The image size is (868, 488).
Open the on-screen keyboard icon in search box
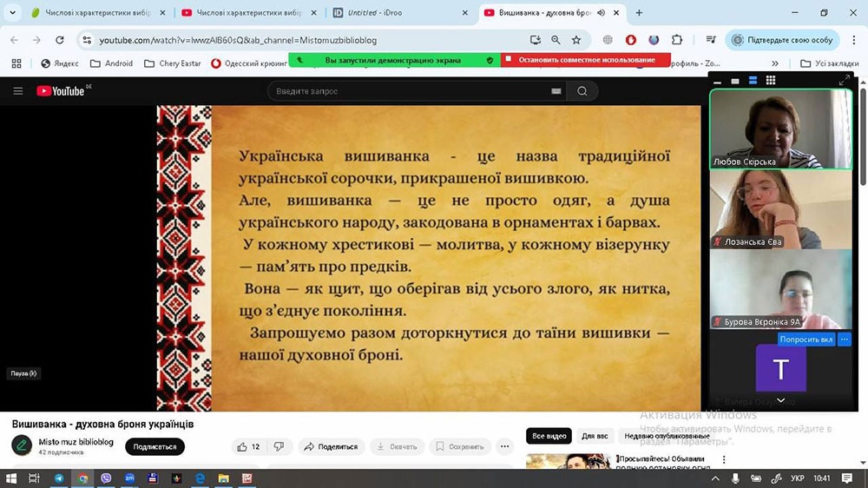[x=556, y=91]
